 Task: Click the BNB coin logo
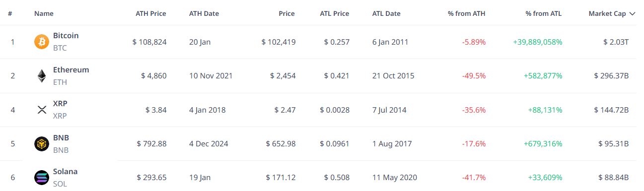[x=42, y=144]
